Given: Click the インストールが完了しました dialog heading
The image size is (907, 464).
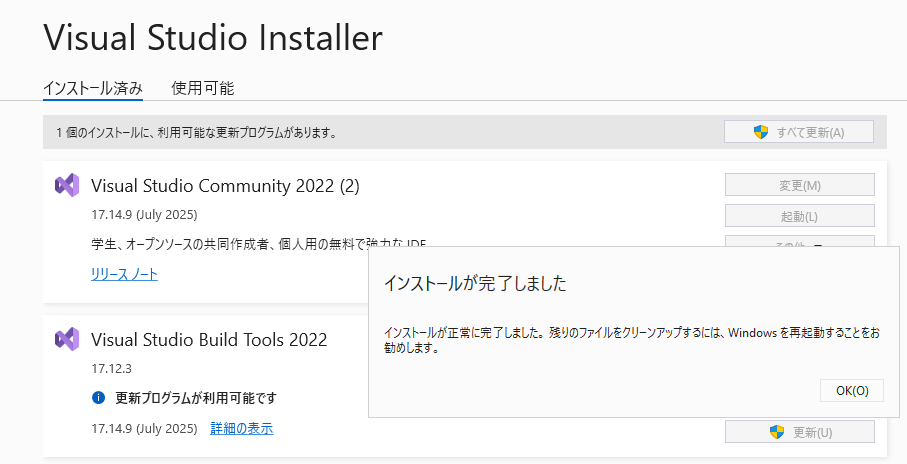Looking at the screenshot, I should tap(475, 283).
